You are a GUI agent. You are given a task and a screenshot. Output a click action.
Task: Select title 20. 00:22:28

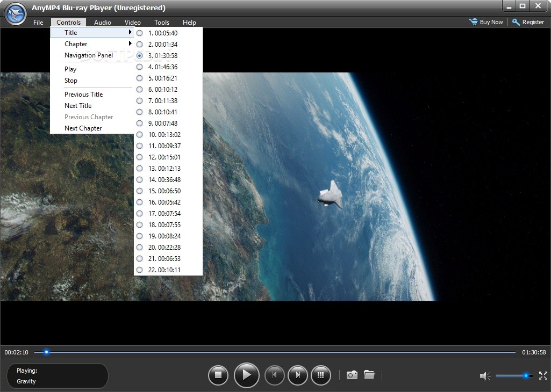168,247
